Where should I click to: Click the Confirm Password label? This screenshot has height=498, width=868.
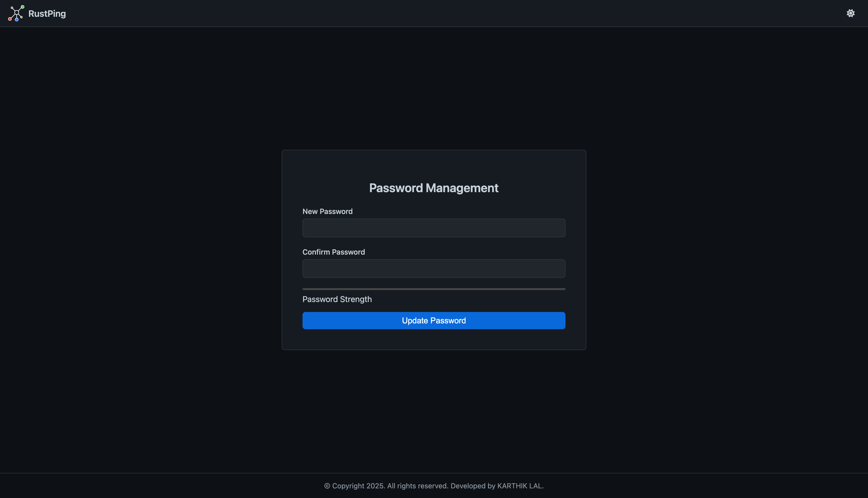coord(333,252)
